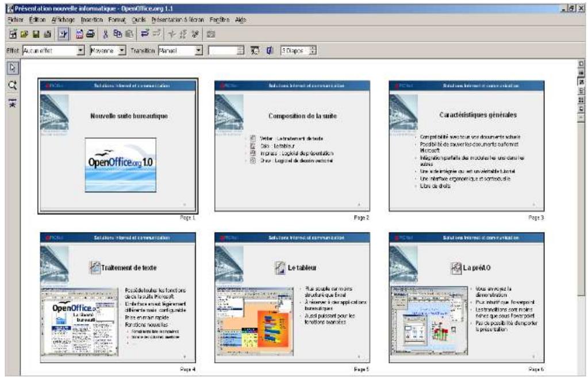Decrease slides per row with down arrow
588x377 pixels.
tap(313, 52)
